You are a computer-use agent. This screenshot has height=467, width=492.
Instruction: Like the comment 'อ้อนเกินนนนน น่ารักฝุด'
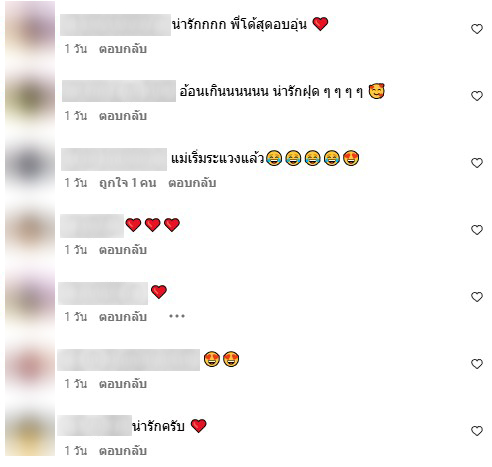[477, 96]
